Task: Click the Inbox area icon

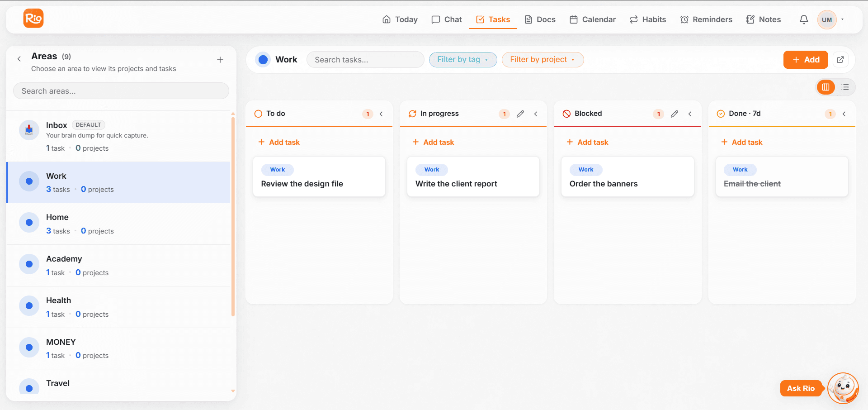Action: point(29,130)
